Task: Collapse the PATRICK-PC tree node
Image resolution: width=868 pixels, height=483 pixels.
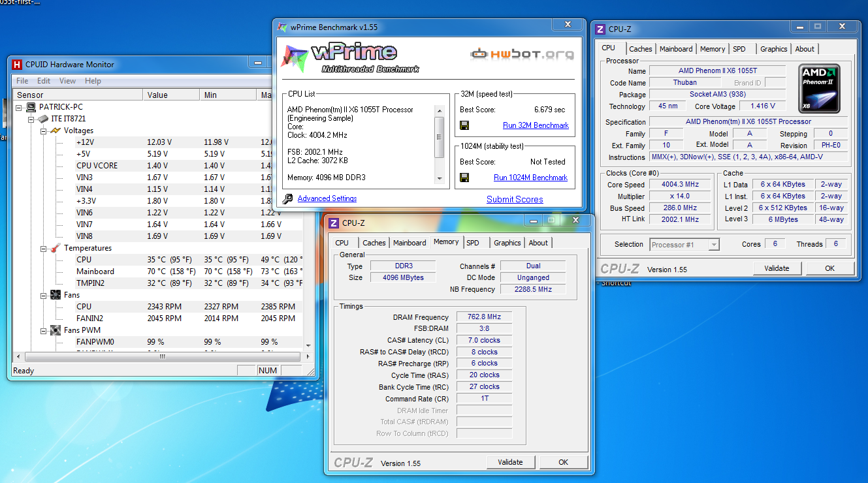Action: [20, 107]
